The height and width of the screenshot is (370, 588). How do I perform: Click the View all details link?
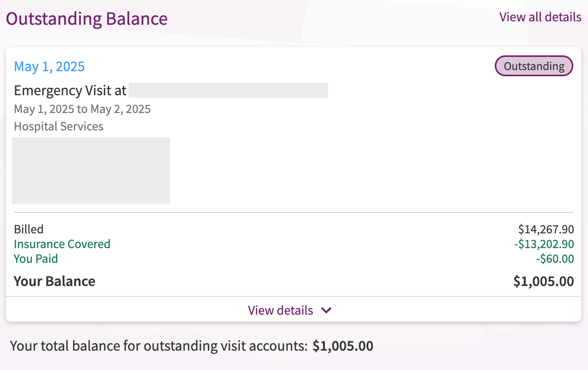(x=540, y=17)
